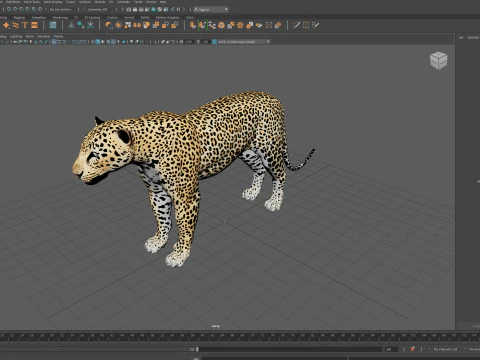Click the round orange Separate shelf icon

pos(118,25)
